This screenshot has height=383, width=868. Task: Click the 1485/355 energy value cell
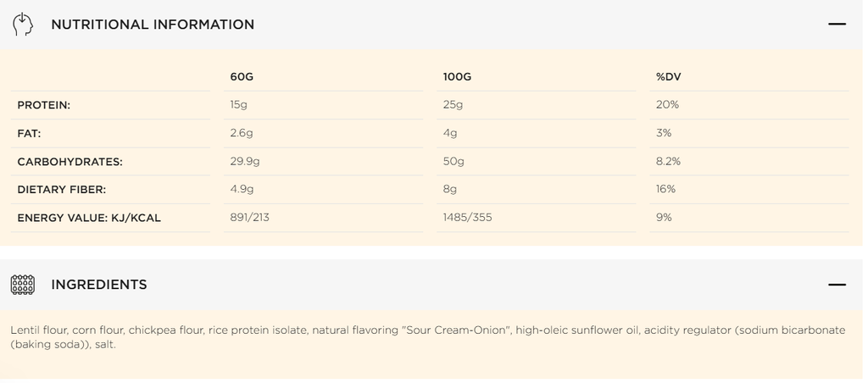tap(467, 218)
